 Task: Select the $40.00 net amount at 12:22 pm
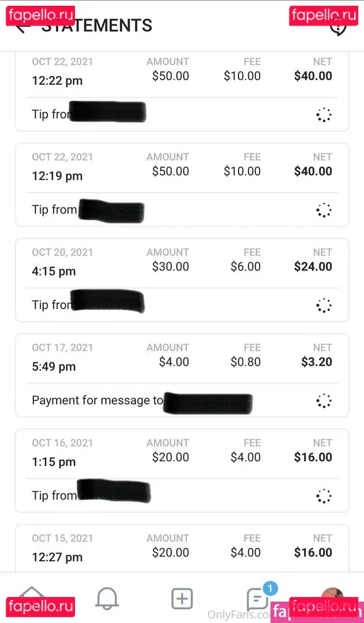click(x=313, y=76)
